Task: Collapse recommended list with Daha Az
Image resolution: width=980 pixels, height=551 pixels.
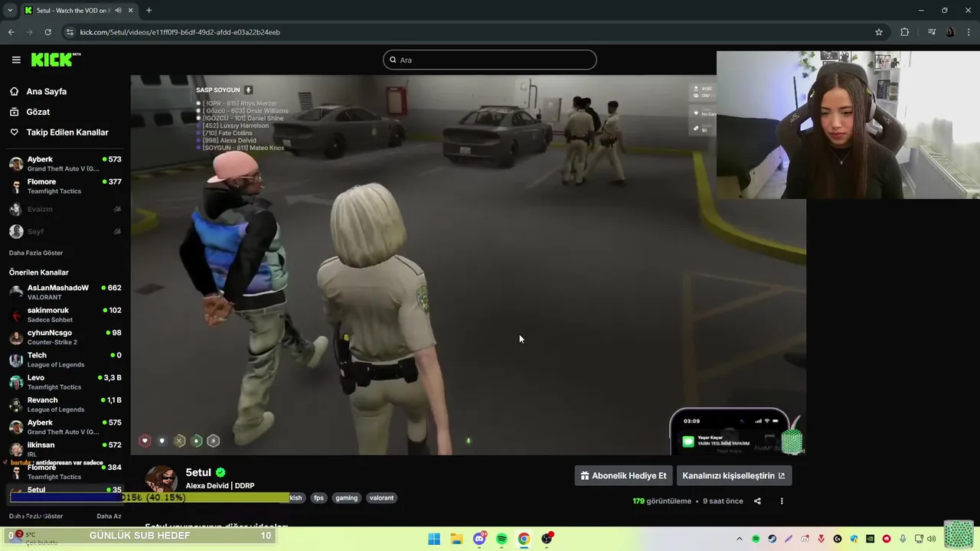Action: pyautogui.click(x=108, y=516)
